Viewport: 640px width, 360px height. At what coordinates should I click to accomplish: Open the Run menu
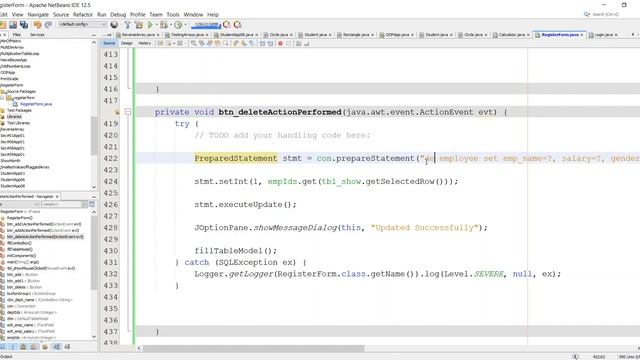(102, 14)
